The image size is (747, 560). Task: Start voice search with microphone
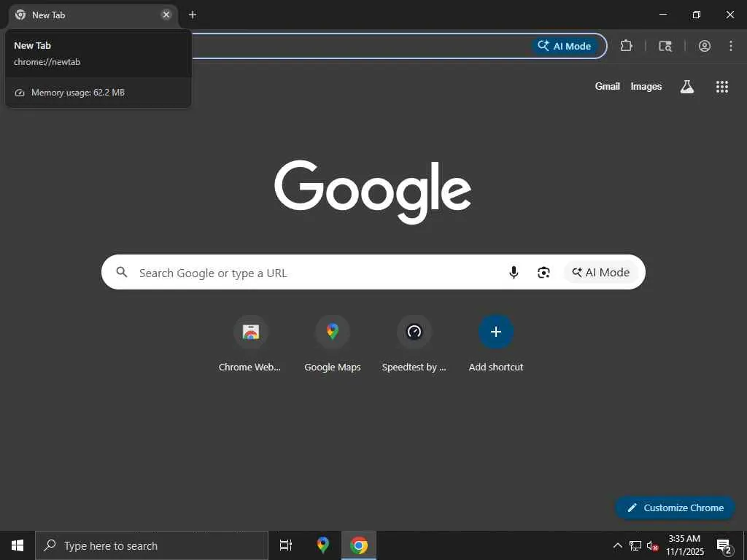514,273
